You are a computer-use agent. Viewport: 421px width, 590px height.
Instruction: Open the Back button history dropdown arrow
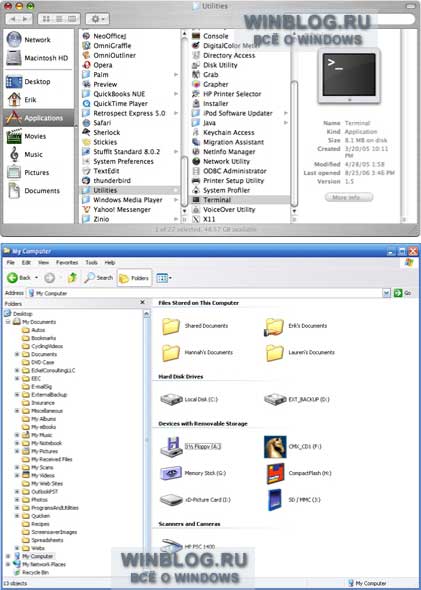pos(36,278)
